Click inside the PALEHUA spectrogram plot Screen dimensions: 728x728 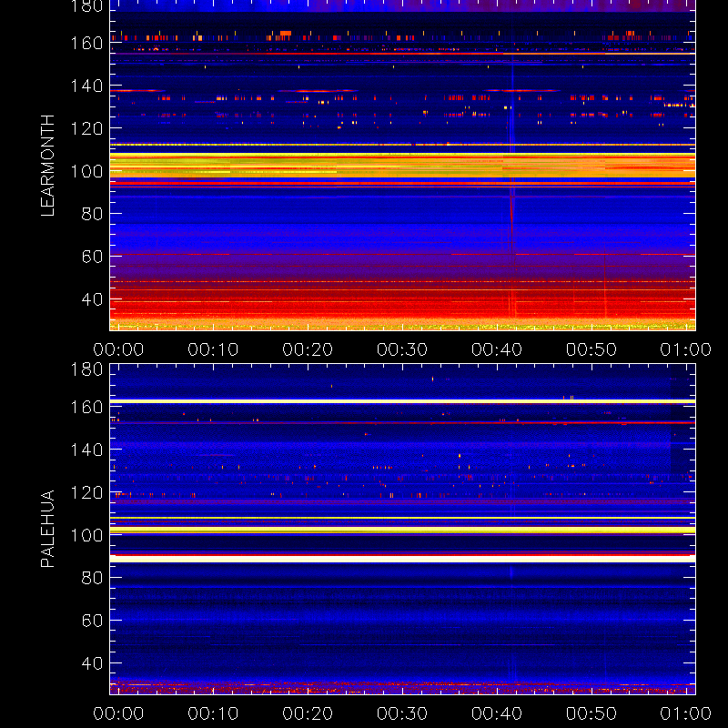click(402, 530)
